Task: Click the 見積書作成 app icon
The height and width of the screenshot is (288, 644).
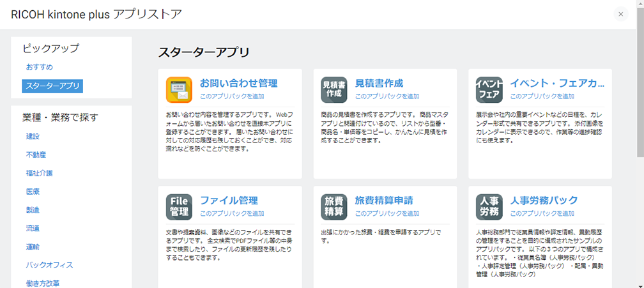Action: pos(333,89)
